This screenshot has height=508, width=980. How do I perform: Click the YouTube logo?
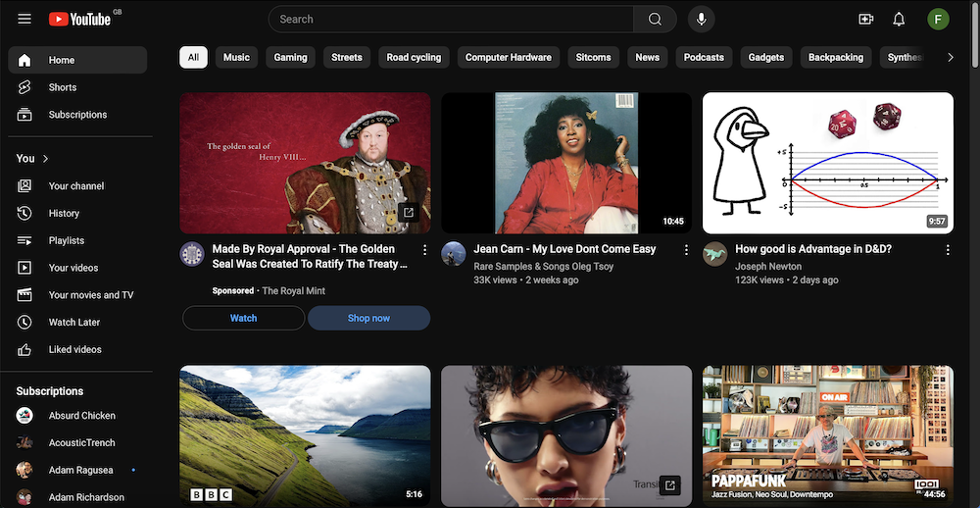coord(78,19)
